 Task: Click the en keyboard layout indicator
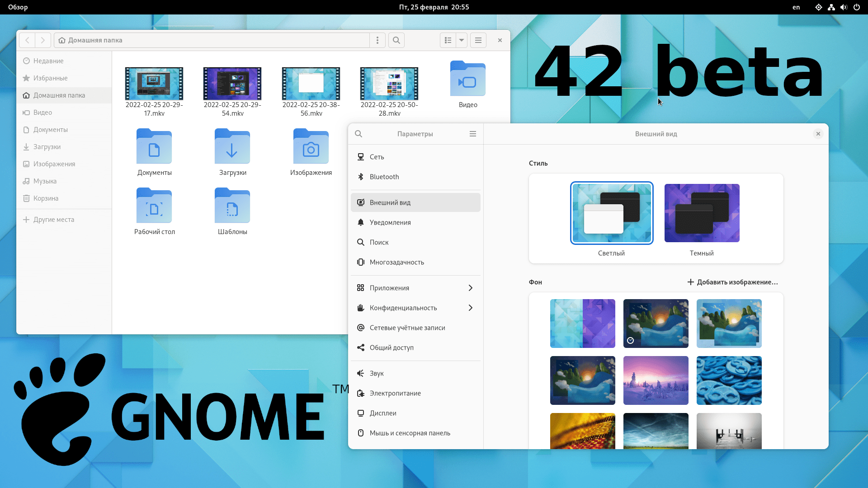tap(795, 7)
